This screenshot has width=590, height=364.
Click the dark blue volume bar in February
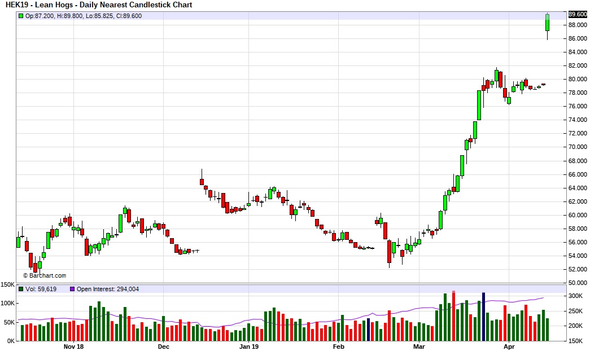(x=368, y=330)
